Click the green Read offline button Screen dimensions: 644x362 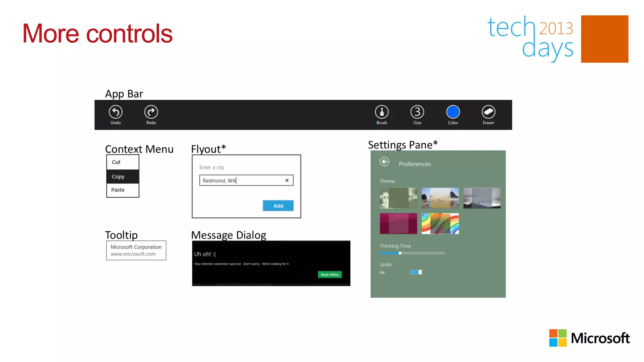[330, 275]
